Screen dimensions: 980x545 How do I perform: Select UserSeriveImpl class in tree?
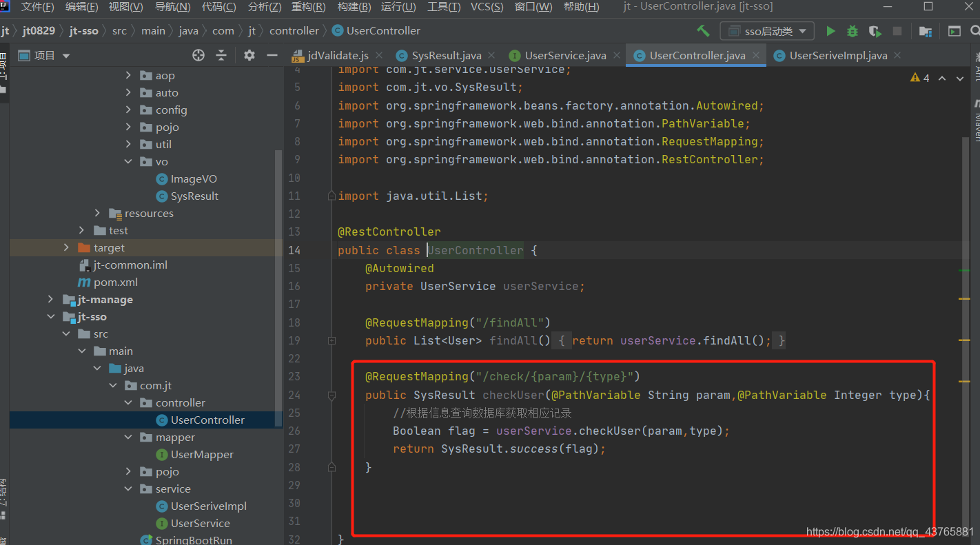[x=208, y=506]
